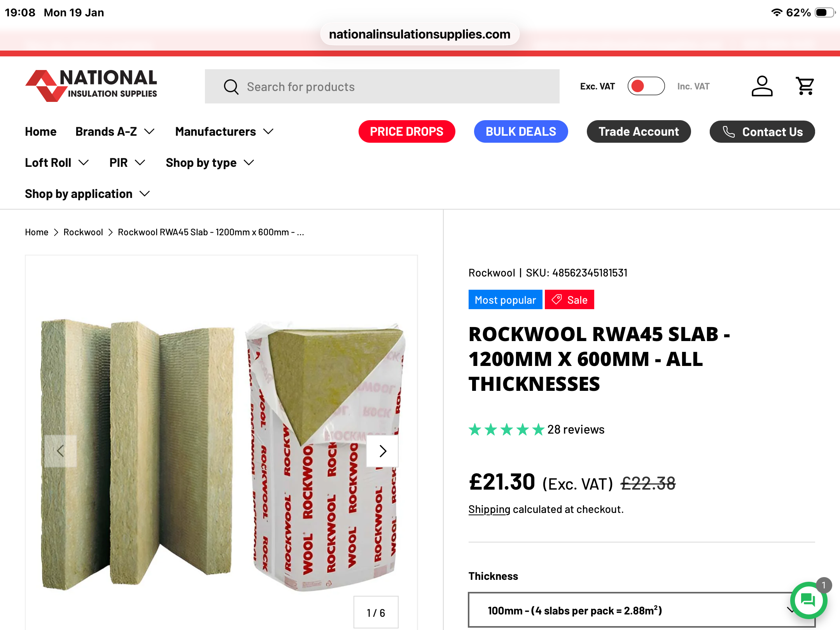Open the user account icon
The height and width of the screenshot is (630, 840).
pos(762,86)
